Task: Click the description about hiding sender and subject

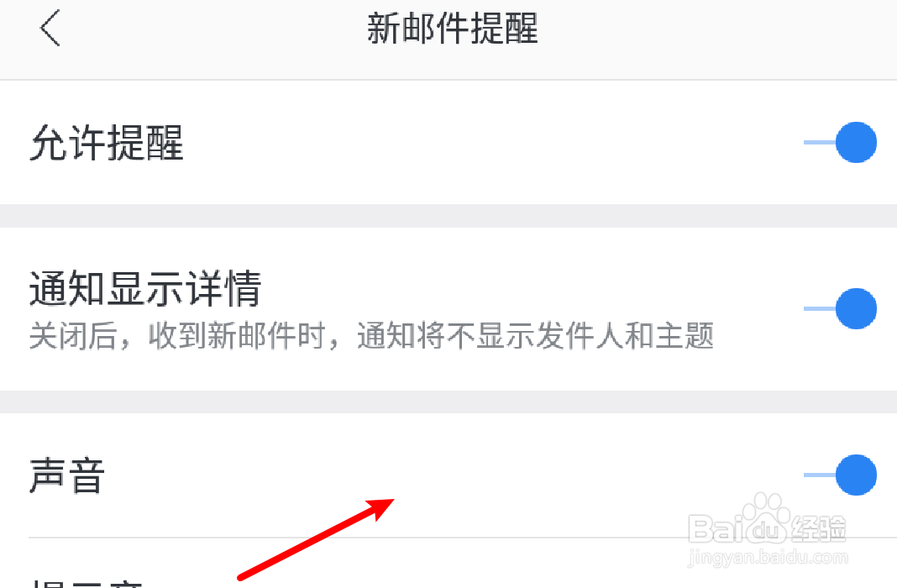Action: click(371, 335)
